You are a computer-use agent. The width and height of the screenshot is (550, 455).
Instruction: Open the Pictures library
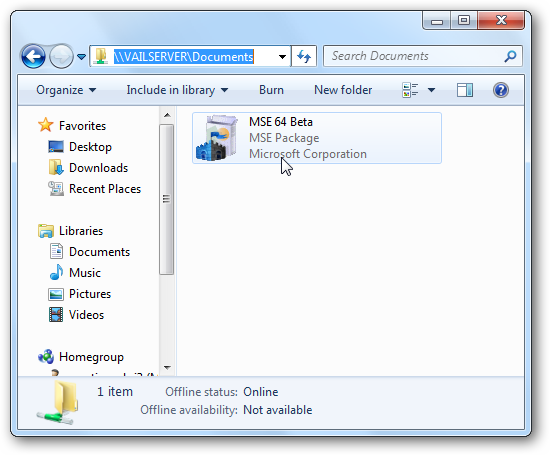pos(90,294)
